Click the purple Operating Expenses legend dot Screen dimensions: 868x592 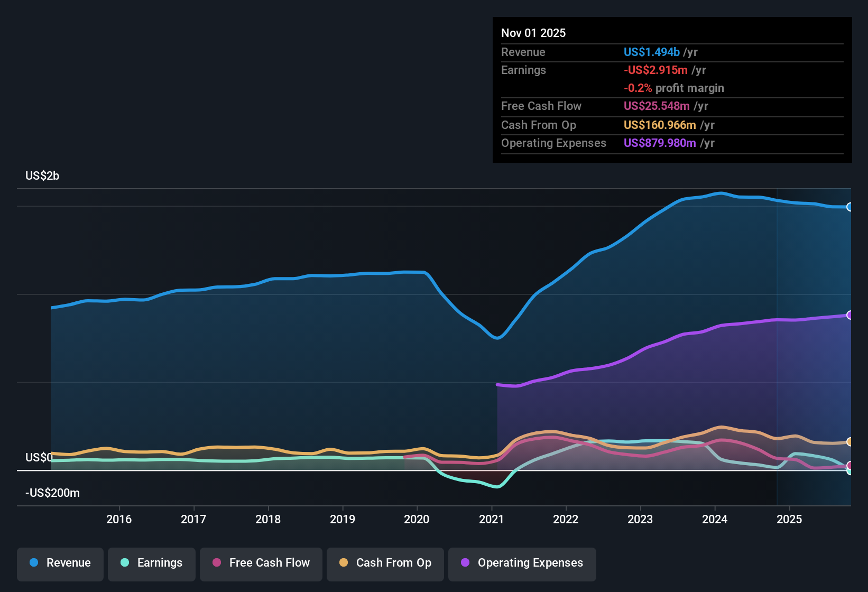click(465, 563)
